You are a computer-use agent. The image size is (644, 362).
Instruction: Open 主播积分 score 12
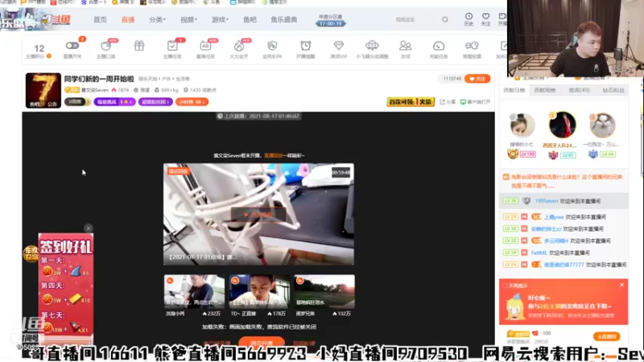39,51
